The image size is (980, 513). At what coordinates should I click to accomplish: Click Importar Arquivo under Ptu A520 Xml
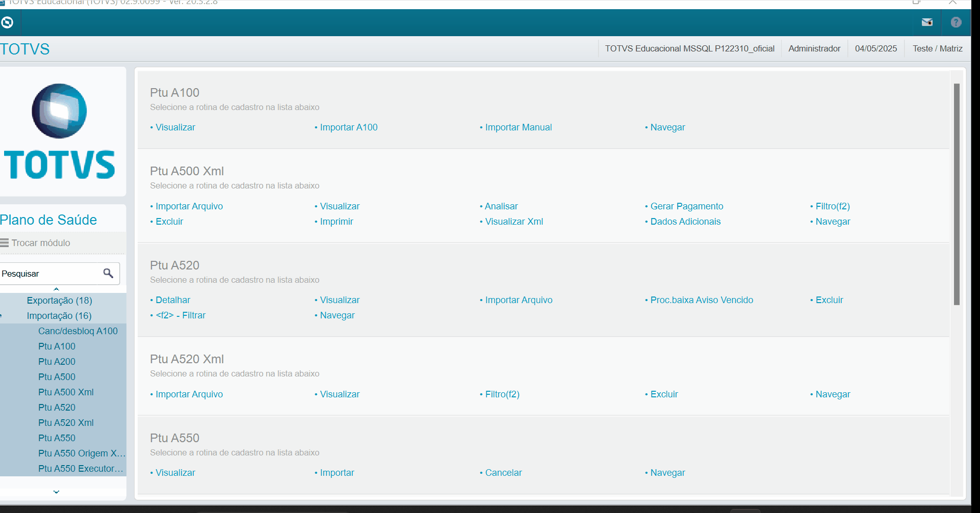[x=189, y=394]
